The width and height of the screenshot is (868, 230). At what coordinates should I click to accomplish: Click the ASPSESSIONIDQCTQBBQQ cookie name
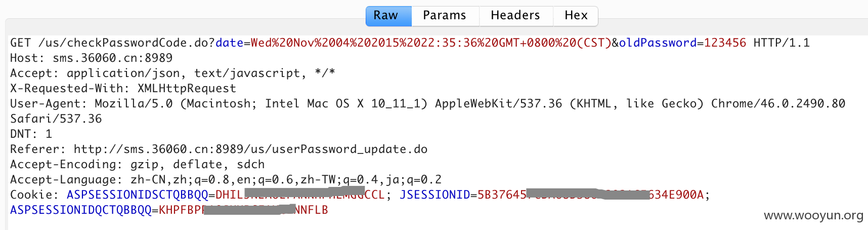point(81,210)
